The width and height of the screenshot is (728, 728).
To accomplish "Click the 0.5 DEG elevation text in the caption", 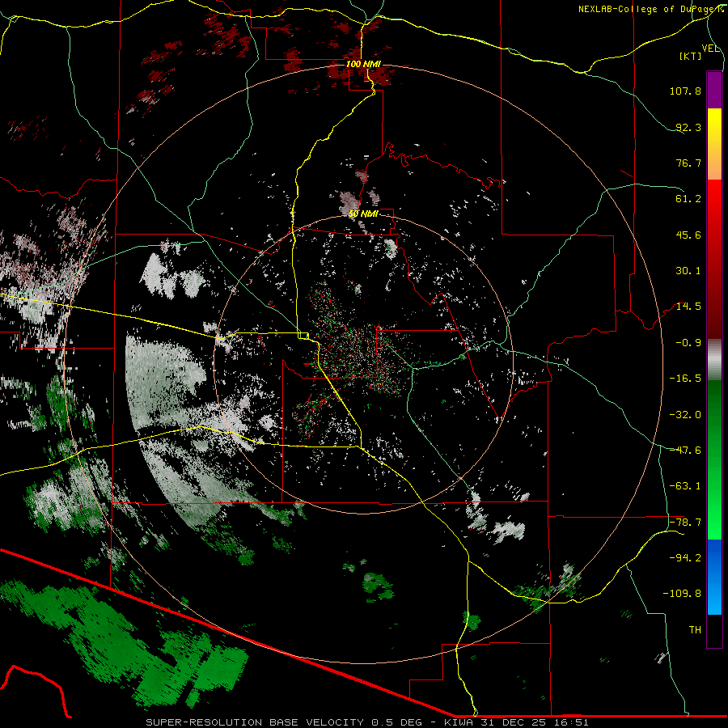I will coord(396,722).
